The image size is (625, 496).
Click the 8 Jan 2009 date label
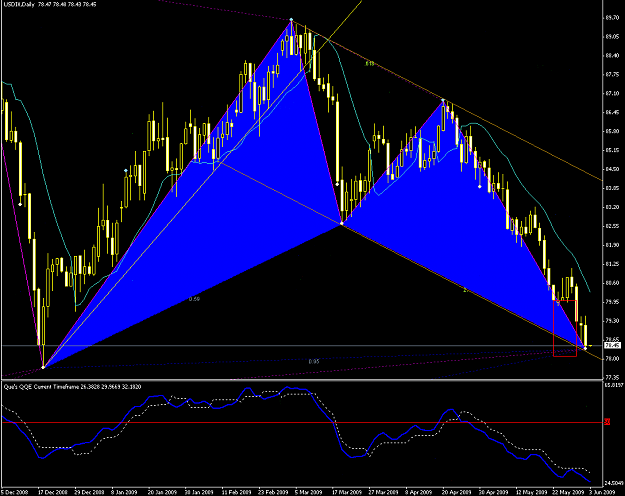click(x=124, y=492)
